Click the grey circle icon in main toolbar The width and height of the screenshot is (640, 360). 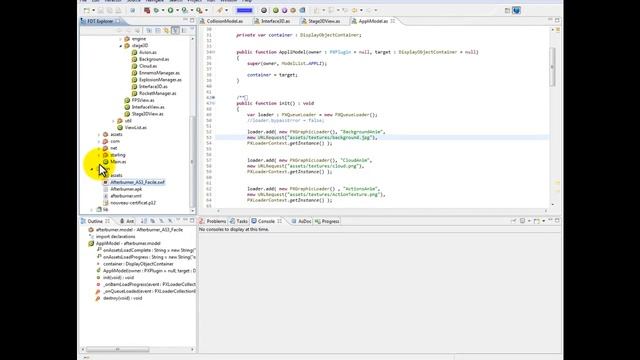pos(264,10)
